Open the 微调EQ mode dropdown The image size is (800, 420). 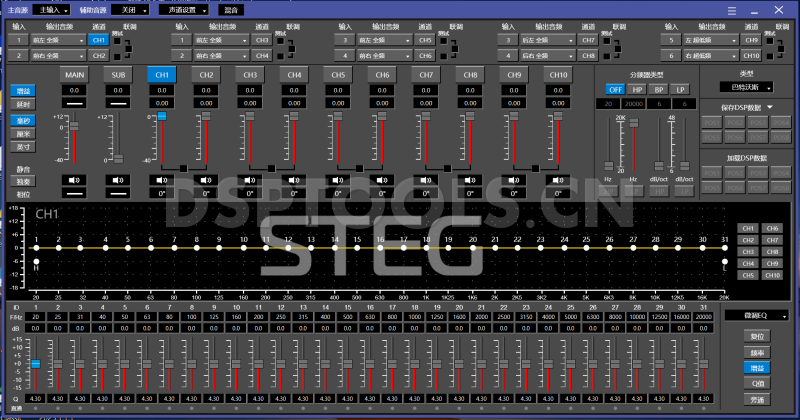(752, 316)
